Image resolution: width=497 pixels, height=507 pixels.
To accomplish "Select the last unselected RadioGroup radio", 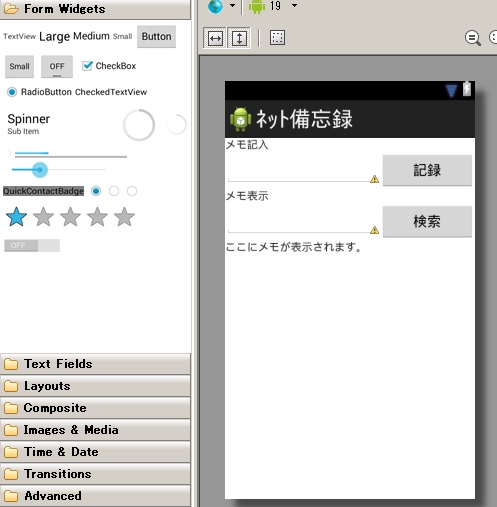I will 132,191.
